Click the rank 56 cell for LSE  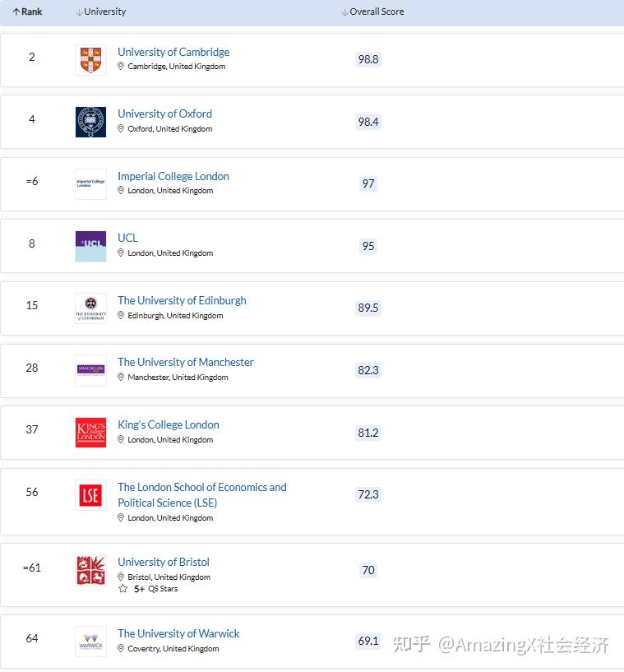tap(32, 492)
